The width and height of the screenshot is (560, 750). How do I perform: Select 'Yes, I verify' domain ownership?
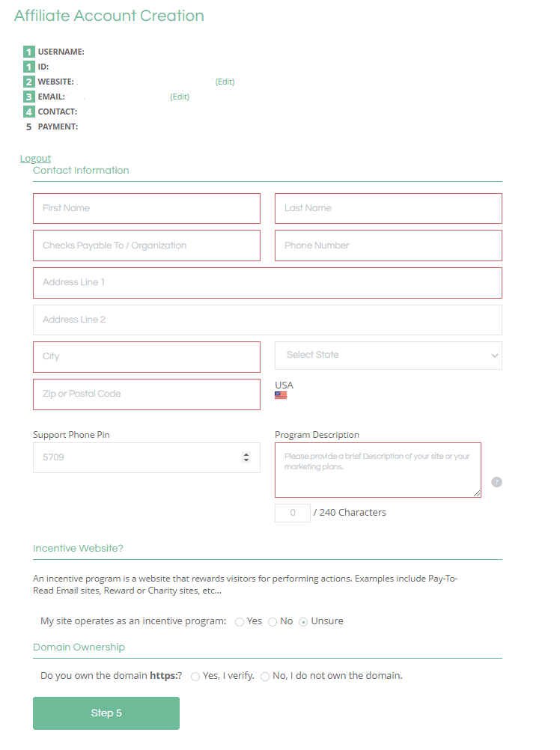[x=195, y=677]
